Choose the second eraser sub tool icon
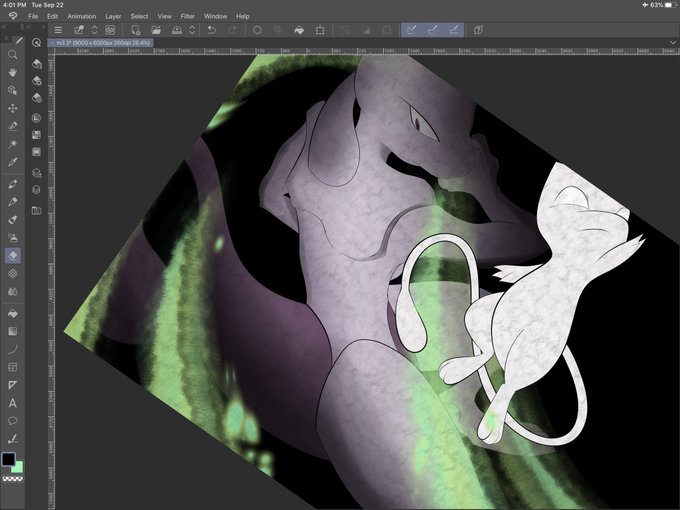The image size is (680, 510). click(x=37, y=81)
